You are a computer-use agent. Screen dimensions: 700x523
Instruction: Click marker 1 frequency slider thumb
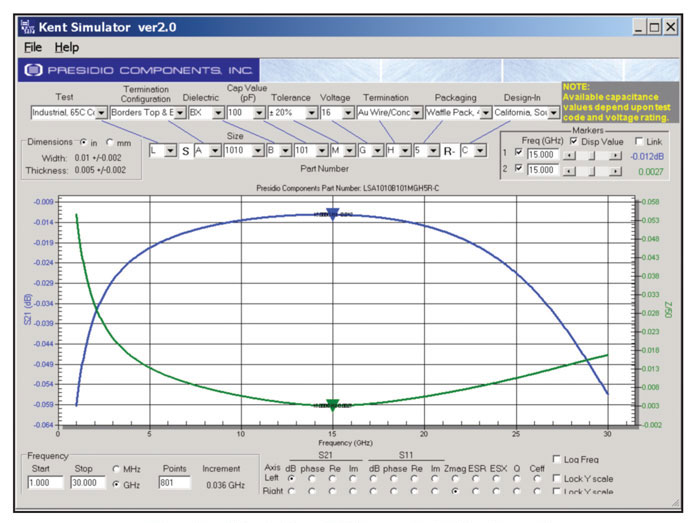tap(592, 156)
